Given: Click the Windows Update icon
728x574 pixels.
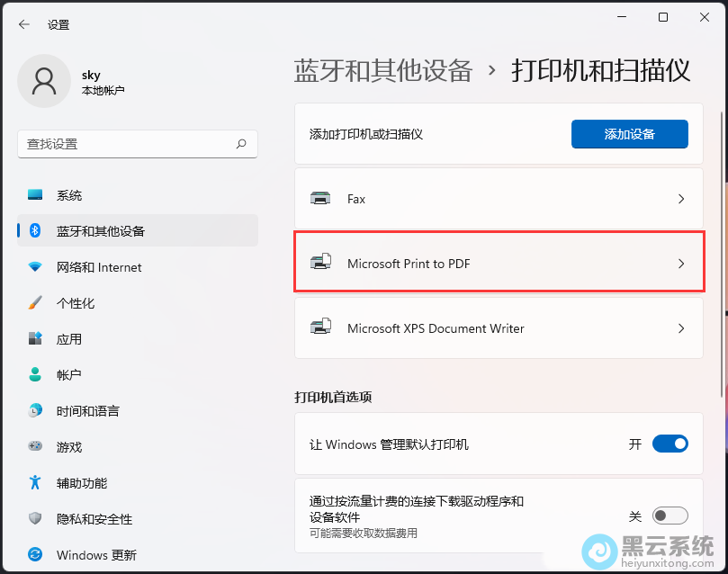Looking at the screenshot, I should click(x=35, y=555).
